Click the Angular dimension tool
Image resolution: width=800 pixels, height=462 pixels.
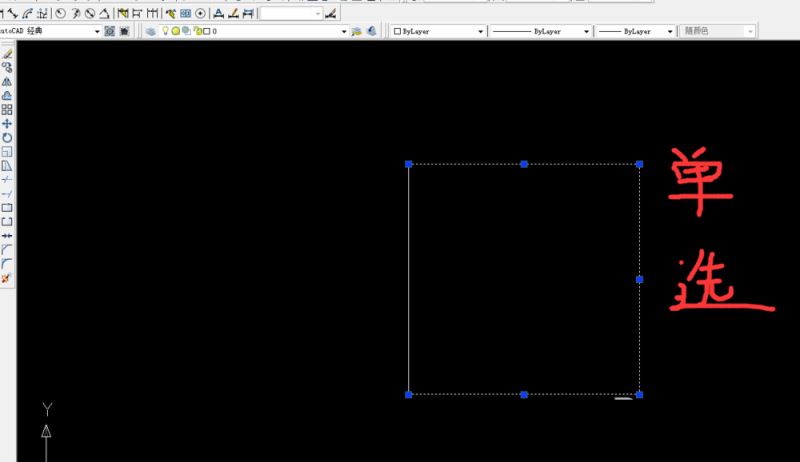pos(104,14)
